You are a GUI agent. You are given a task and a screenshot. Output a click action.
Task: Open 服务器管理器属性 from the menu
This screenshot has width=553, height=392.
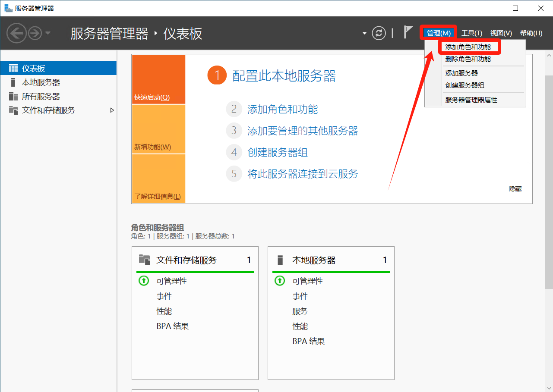[471, 100]
